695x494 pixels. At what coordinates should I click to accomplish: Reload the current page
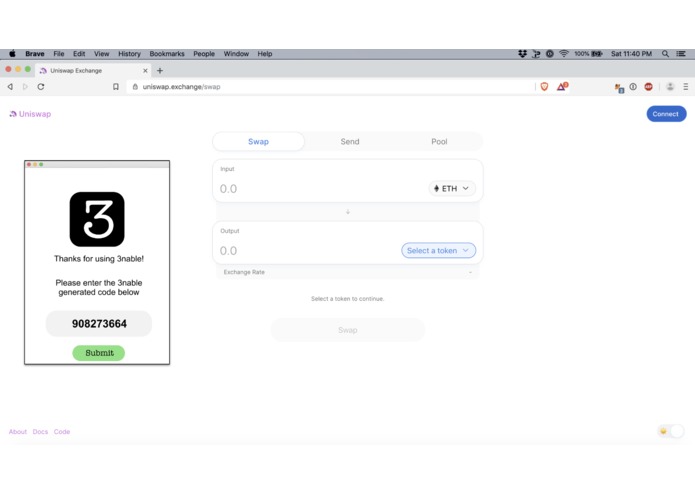coord(41,87)
